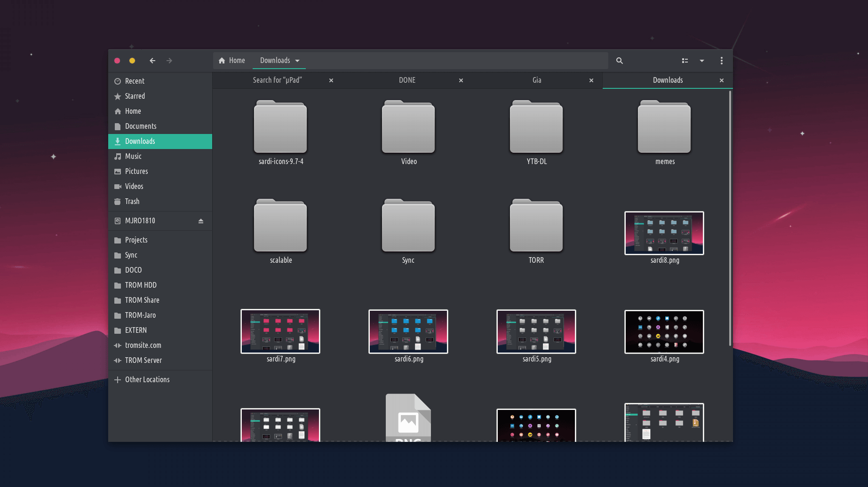Connect to TROM Server bookmark
This screenshot has height=487, width=868.
point(143,360)
